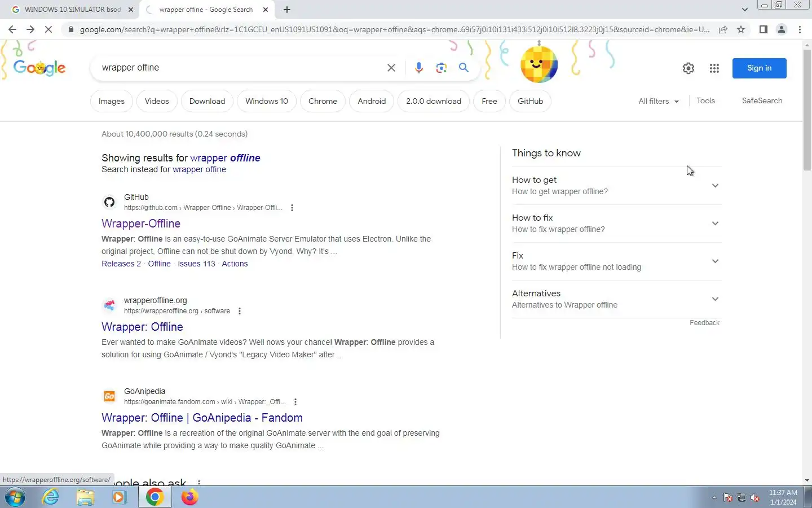Open search Tools
Screen dimensions: 812x508
[x=705, y=100]
